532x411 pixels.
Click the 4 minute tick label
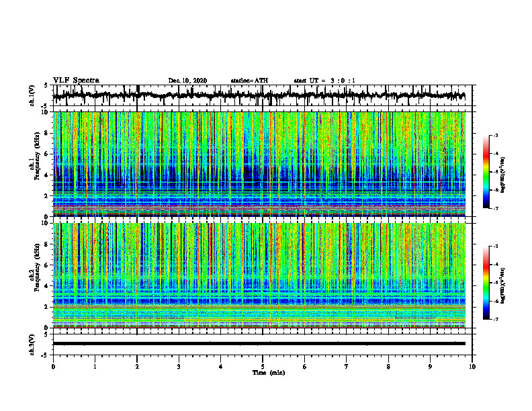pyautogui.click(x=221, y=367)
